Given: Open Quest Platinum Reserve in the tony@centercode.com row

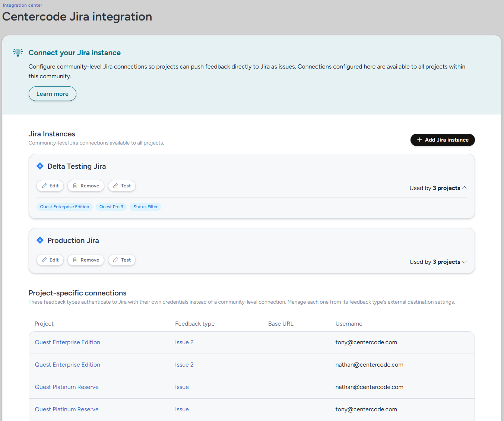Looking at the screenshot, I should 67,409.
